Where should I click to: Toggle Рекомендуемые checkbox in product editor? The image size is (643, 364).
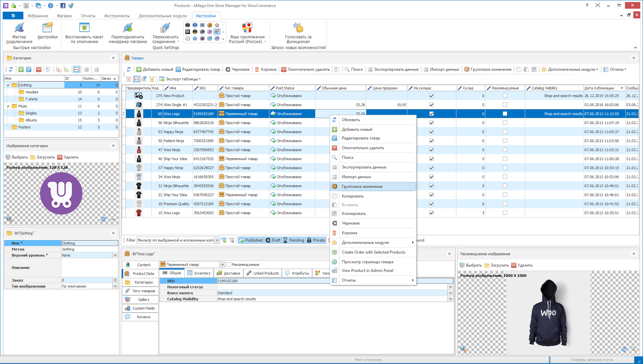(x=229, y=265)
